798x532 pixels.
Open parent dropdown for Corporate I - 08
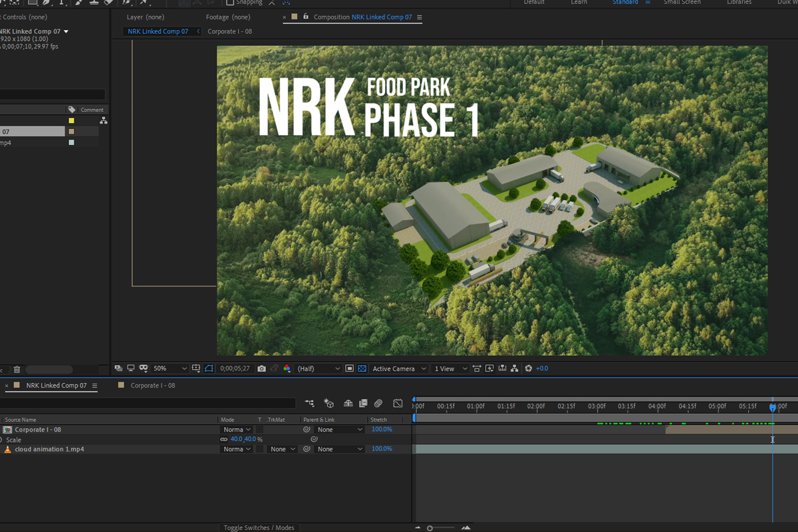(x=339, y=430)
